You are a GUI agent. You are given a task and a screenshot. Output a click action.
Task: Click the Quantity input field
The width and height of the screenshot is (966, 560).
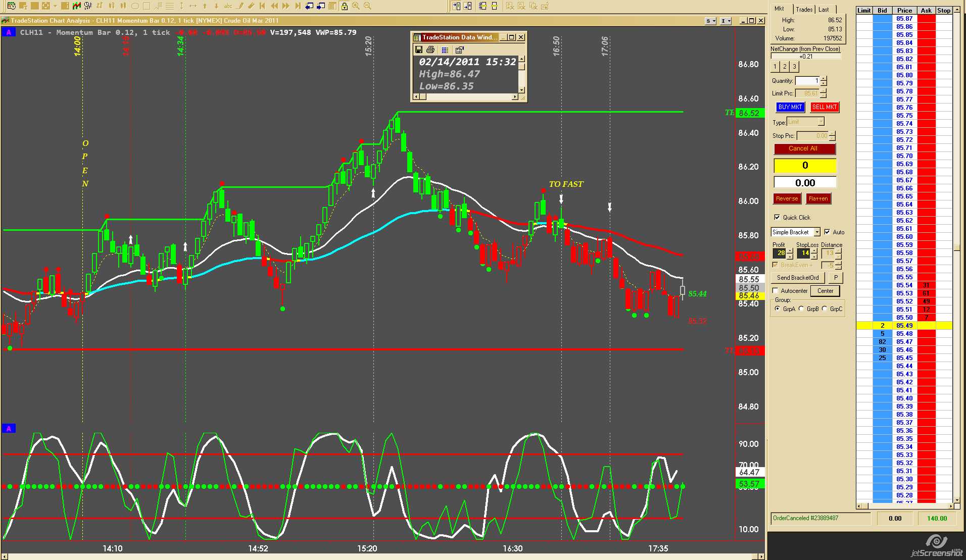coord(807,81)
